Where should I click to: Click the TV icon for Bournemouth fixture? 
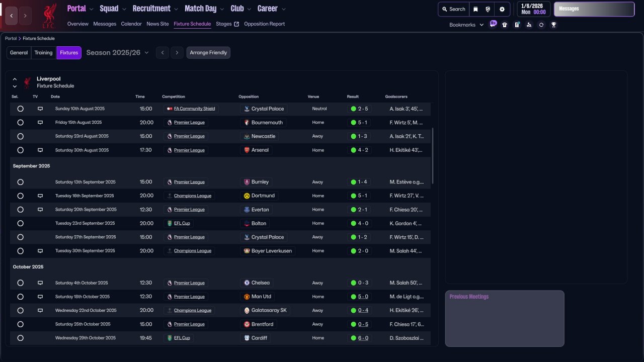(40, 123)
